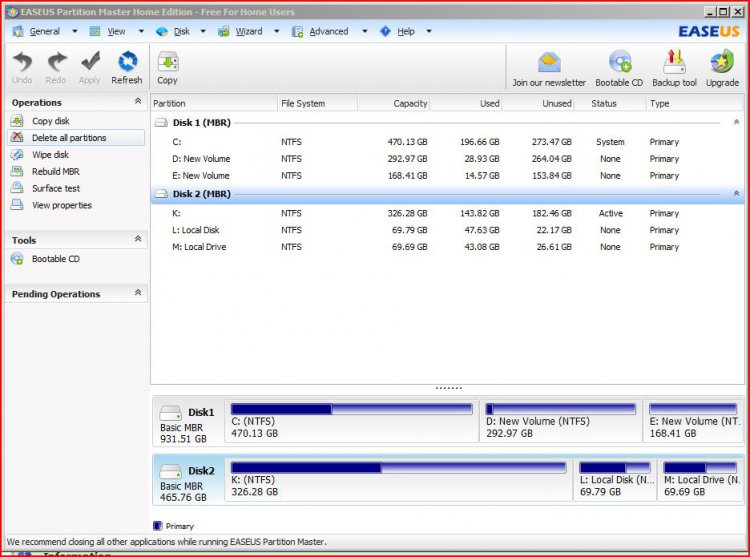Open the Disk menu

181,32
